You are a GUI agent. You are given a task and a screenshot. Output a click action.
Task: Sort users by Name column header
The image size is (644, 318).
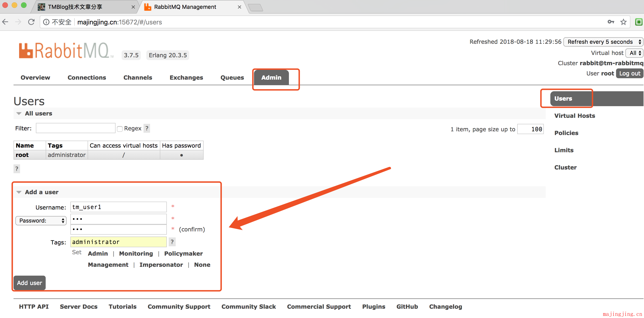pos(24,145)
